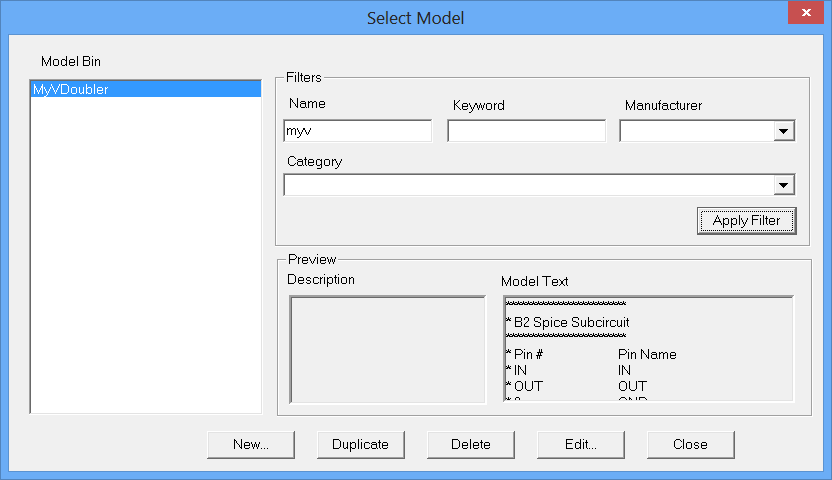The image size is (832, 480).
Task: Focus the Keyword filter input box
Action: point(526,131)
